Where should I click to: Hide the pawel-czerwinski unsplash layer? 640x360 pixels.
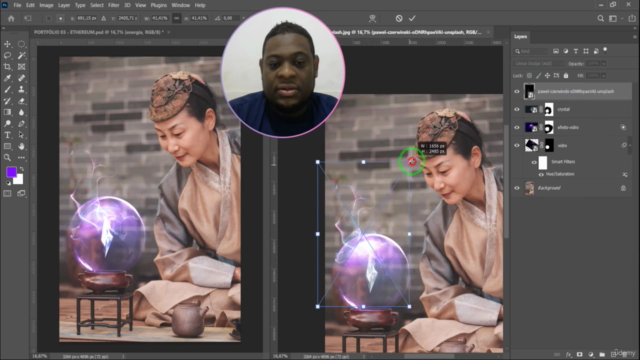click(x=517, y=91)
